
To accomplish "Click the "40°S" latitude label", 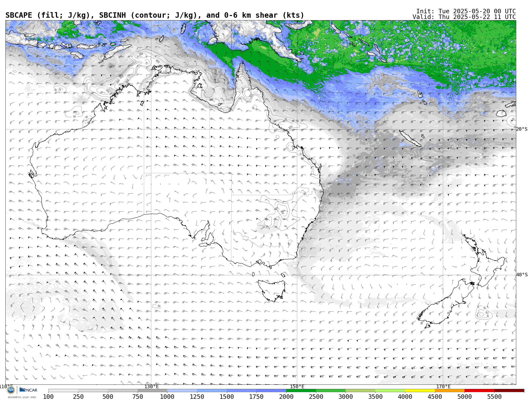I will 522,275.
